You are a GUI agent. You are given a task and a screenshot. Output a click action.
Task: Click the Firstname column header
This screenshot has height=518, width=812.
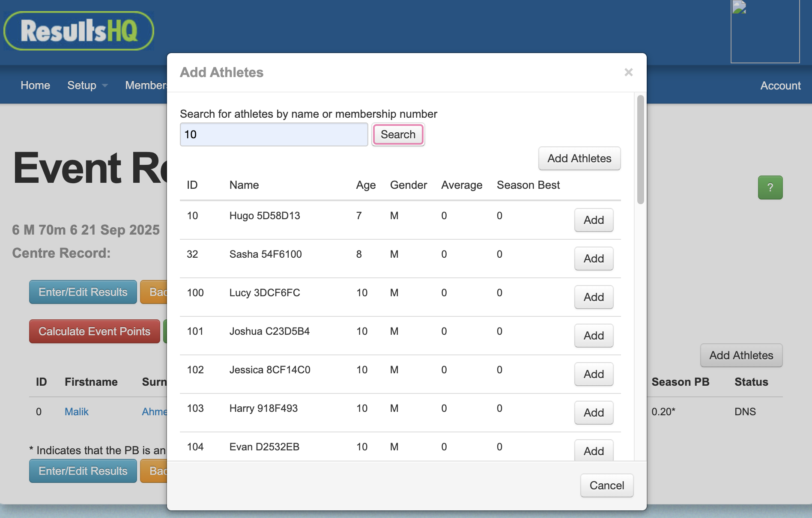click(x=91, y=382)
